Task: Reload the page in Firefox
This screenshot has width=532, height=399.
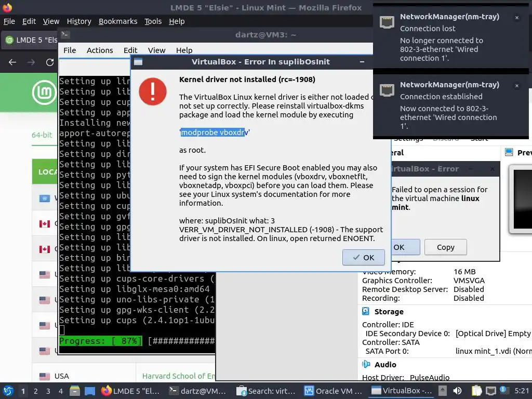Action: [x=50, y=62]
